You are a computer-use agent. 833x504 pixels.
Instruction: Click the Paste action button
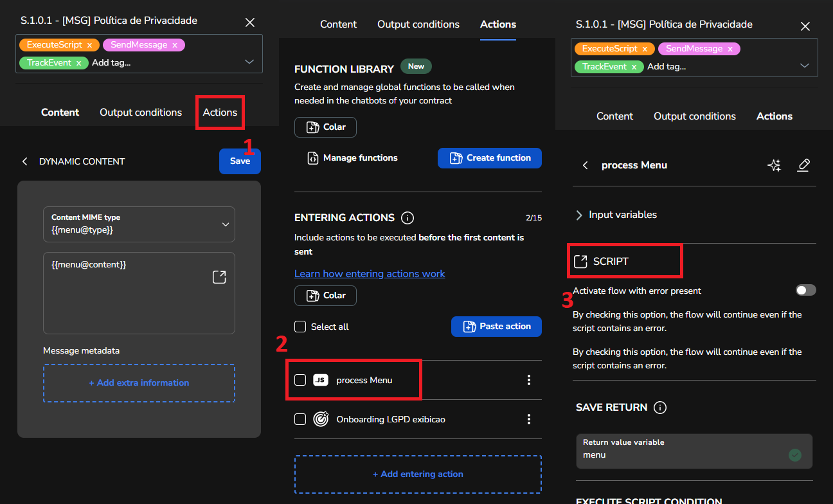point(496,327)
